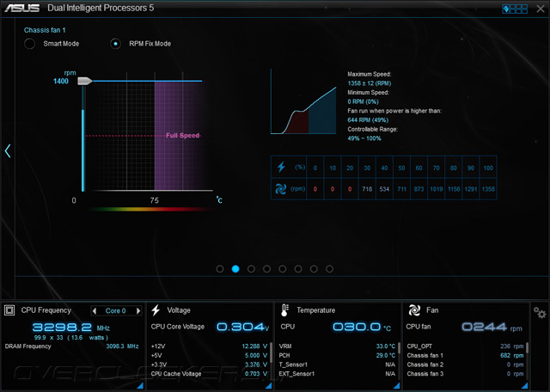The height and width of the screenshot is (392, 550).
Task: Click the rpm fan icon in table
Action: [281, 189]
